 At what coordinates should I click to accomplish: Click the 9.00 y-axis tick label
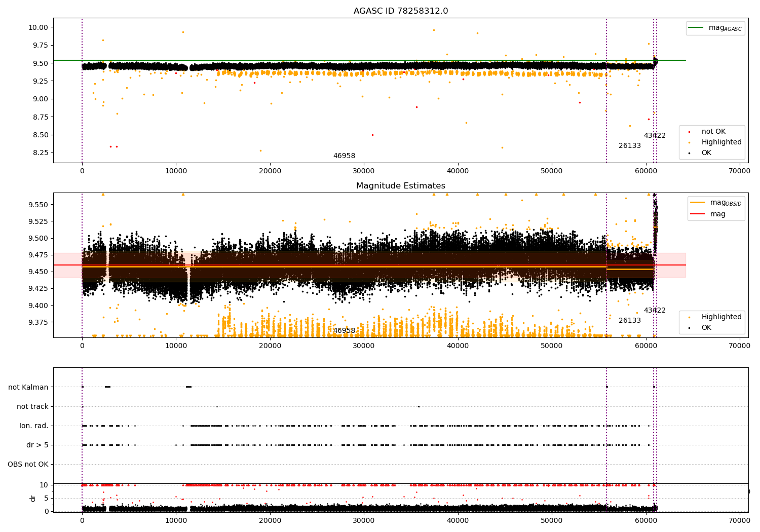pyautogui.click(x=41, y=99)
